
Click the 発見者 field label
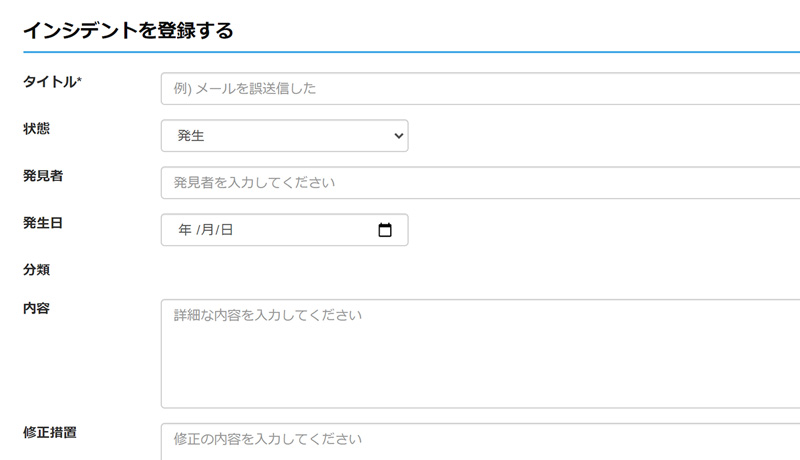coord(43,176)
